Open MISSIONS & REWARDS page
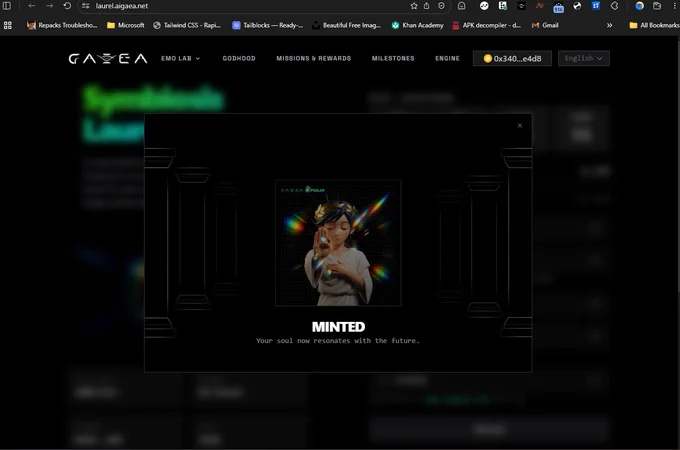680x450 pixels. tap(314, 59)
